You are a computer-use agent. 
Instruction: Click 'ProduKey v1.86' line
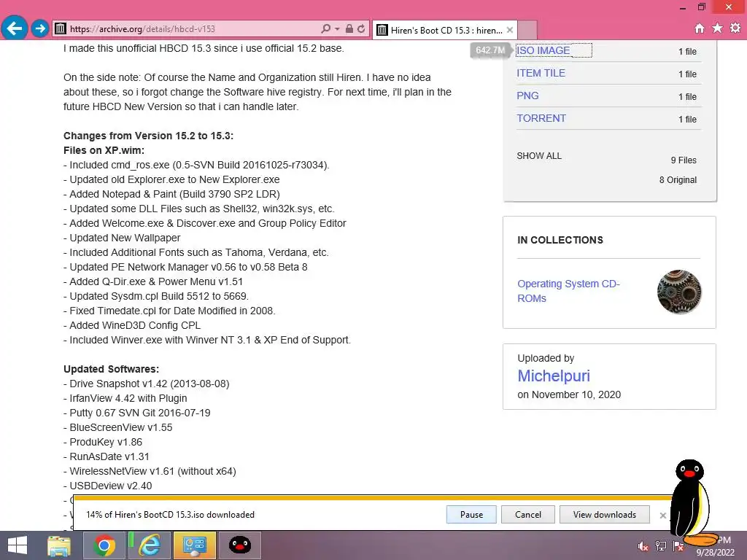click(103, 442)
